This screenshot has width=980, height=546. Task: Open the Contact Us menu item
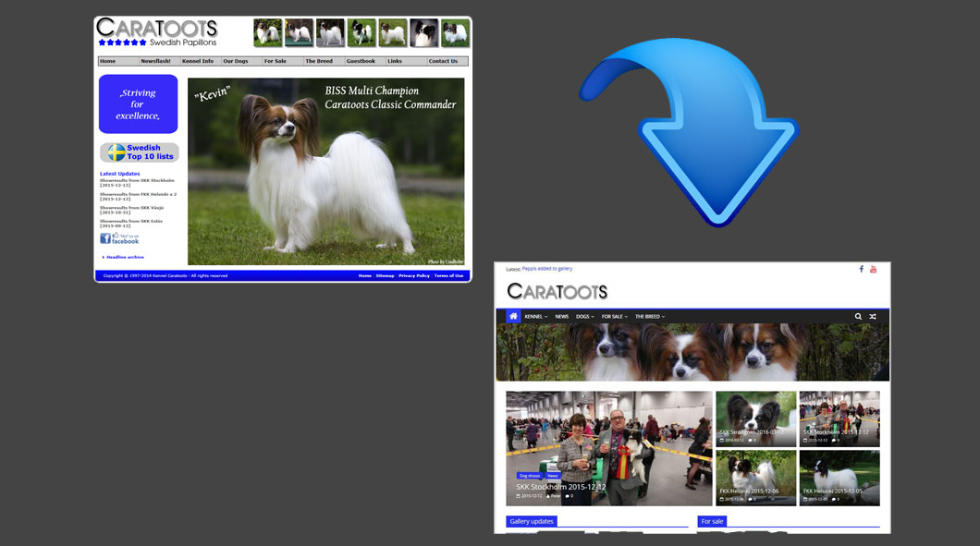[443, 61]
